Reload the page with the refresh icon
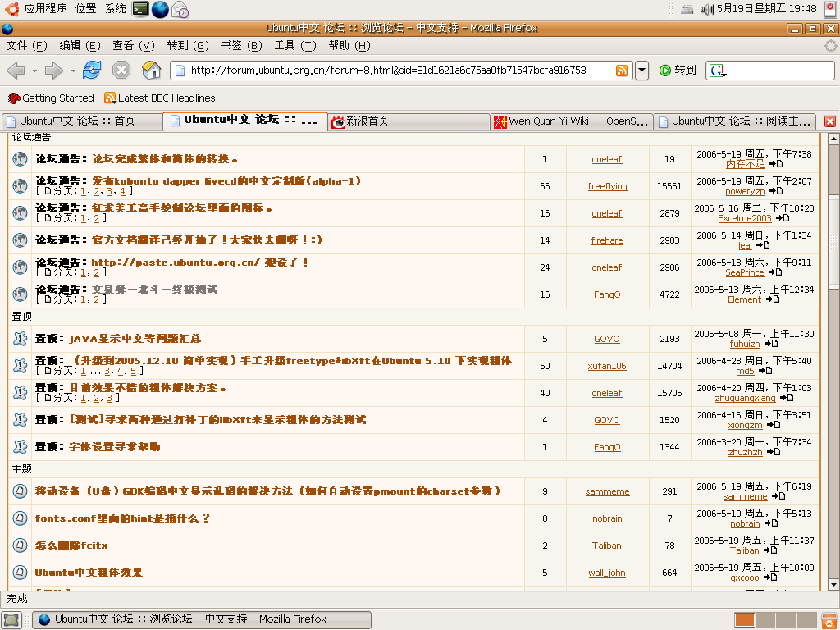840x630 pixels. point(92,71)
